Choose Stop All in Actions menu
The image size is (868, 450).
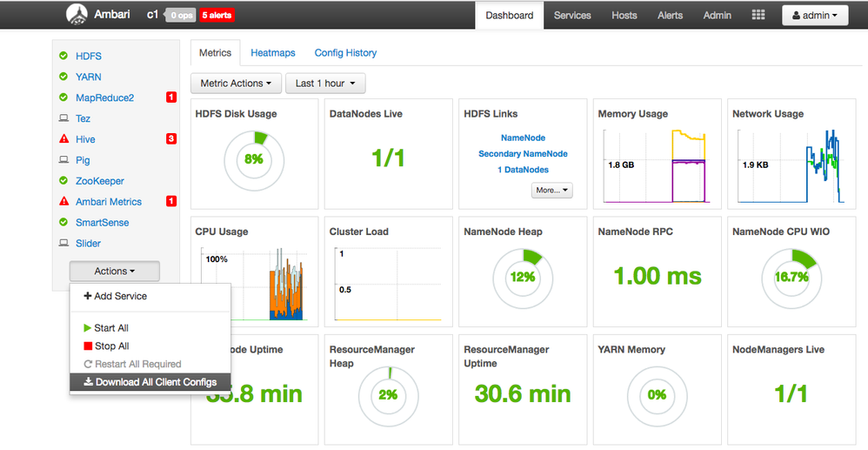pyautogui.click(x=150, y=346)
